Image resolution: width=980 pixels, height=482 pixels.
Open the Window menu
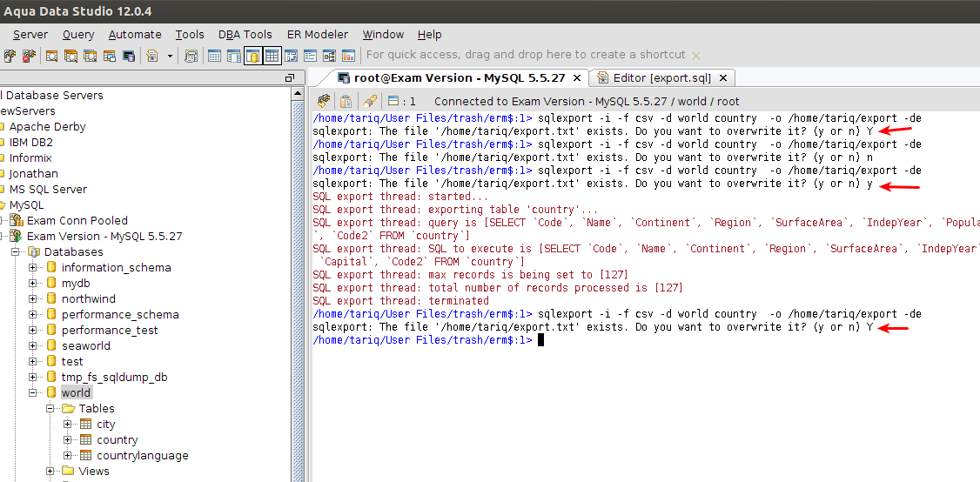(383, 35)
